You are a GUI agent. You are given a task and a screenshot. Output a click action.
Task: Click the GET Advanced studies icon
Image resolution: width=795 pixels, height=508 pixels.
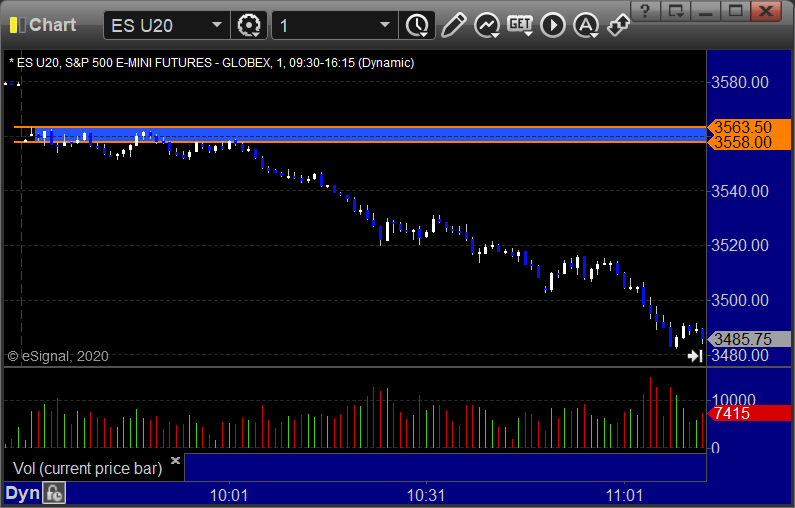[520, 25]
